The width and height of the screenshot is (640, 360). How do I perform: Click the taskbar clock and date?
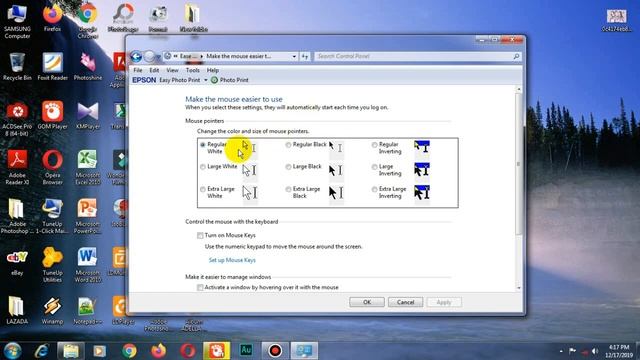(x=619, y=351)
